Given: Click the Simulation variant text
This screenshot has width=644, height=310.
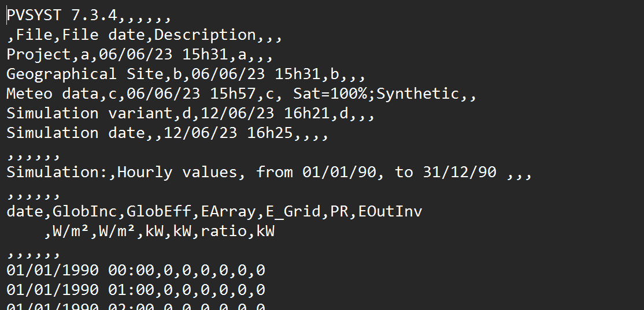Looking at the screenshot, I should click(90, 114).
